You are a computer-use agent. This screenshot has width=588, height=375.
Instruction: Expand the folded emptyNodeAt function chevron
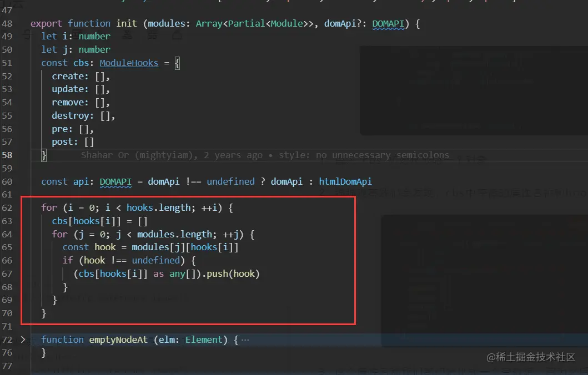(23, 340)
